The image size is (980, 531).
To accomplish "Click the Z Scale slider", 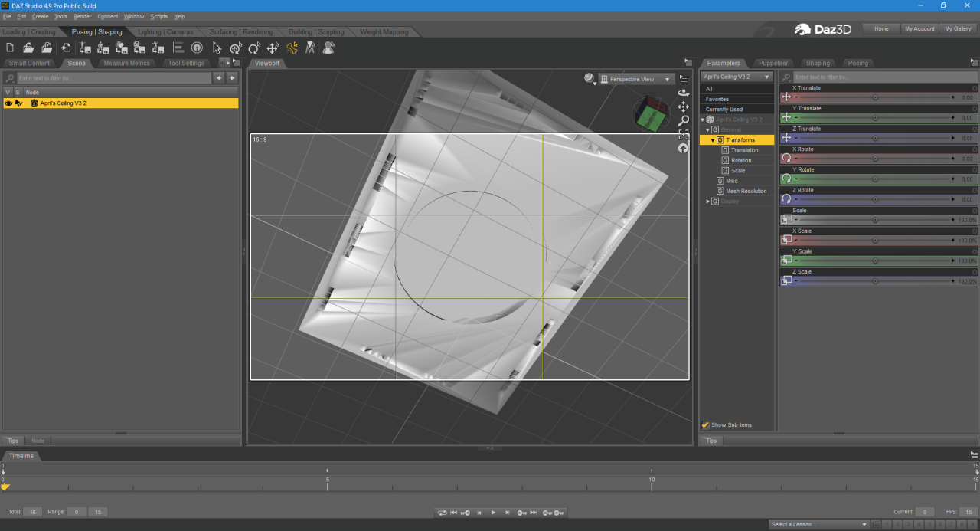I will pyautogui.click(x=875, y=281).
